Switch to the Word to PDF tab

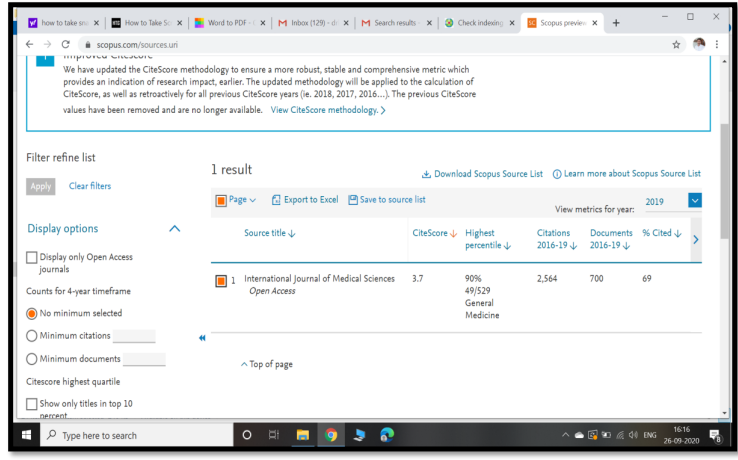228,22
